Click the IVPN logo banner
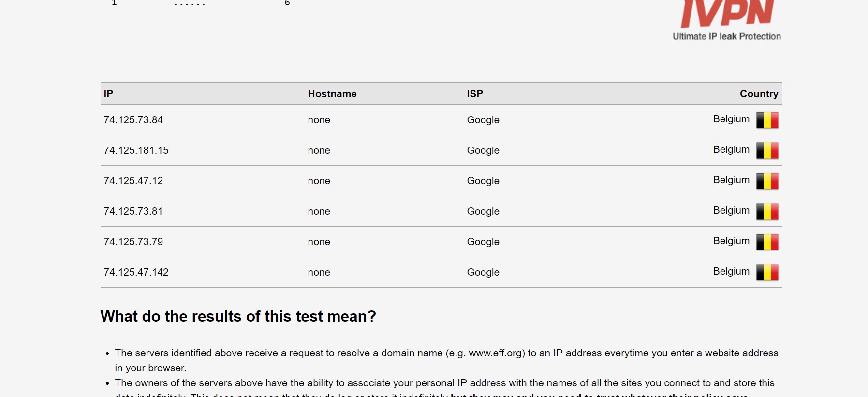Image resolution: width=868 pixels, height=397 pixels. pyautogui.click(x=727, y=20)
